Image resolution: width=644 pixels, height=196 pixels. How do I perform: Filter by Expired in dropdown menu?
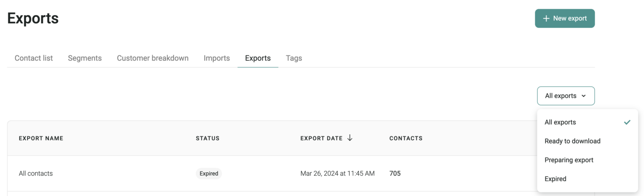588,179
